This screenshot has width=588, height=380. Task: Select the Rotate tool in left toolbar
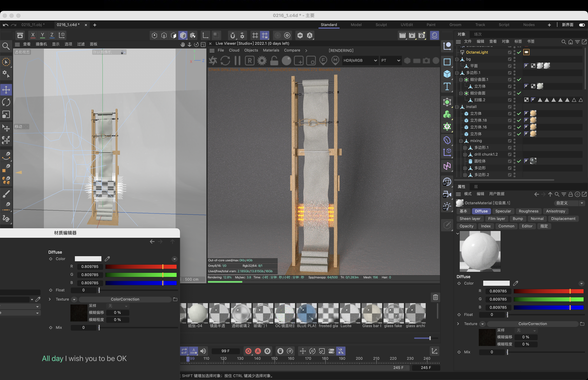pos(6,102)
